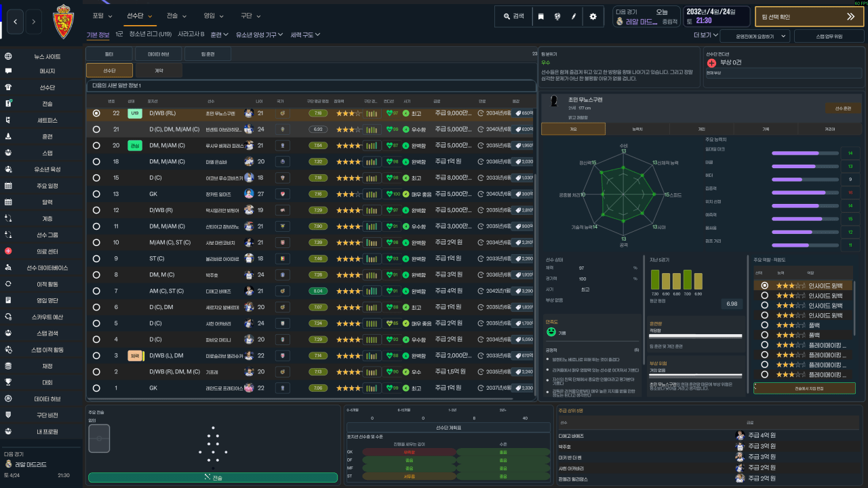
Task: Expand the 유소년 양성 기구 dropdown
Action: pyautogui.click(x=260, y=34)
